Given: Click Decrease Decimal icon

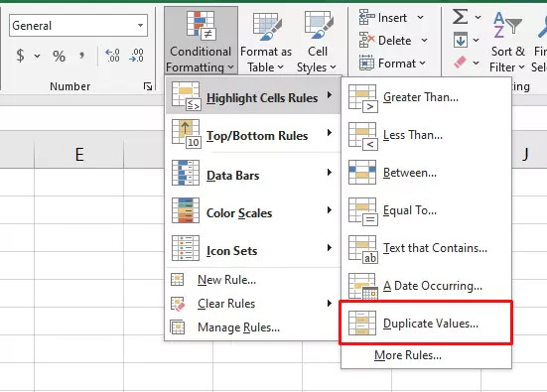Looking at the screenshot, I should click(136, 56).
